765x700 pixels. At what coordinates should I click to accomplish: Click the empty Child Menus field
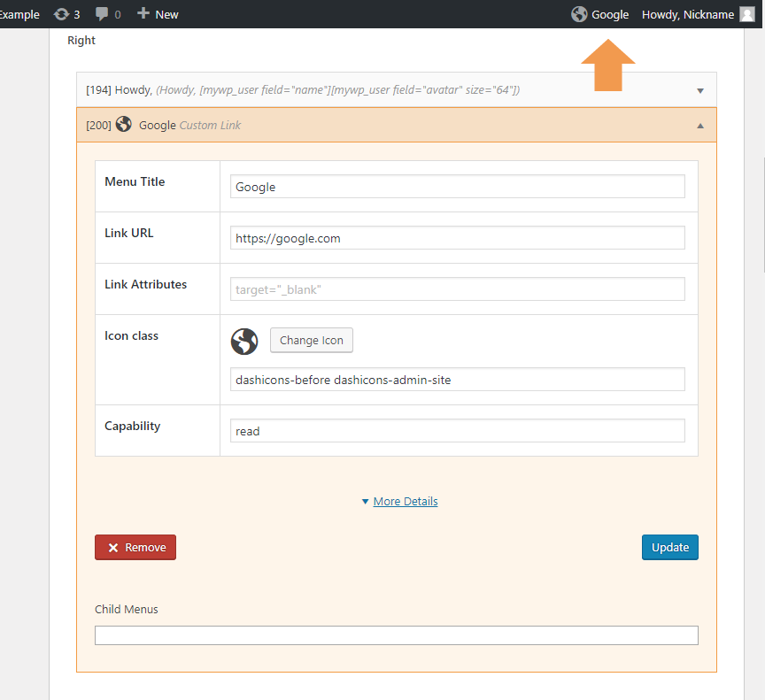click(x=397, y=635)
